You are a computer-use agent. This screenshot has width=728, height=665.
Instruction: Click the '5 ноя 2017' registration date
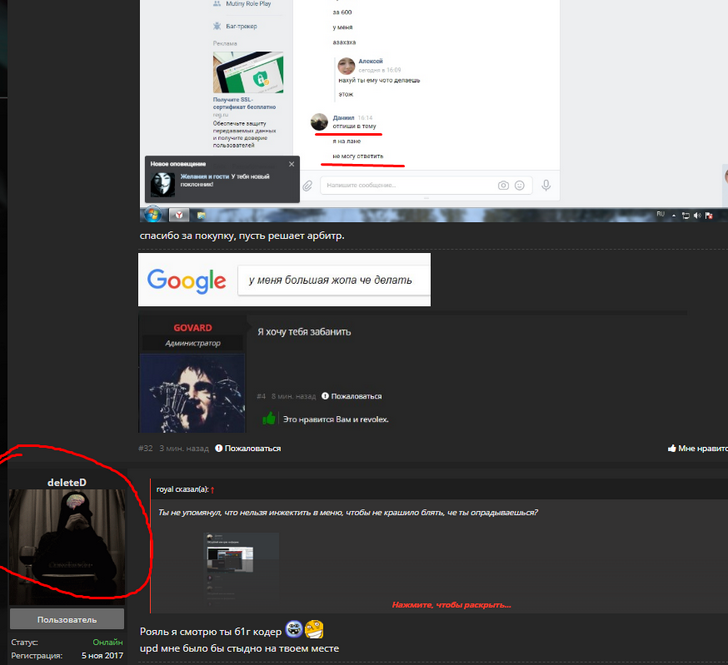pyautogui.click(x=102, y=655)
